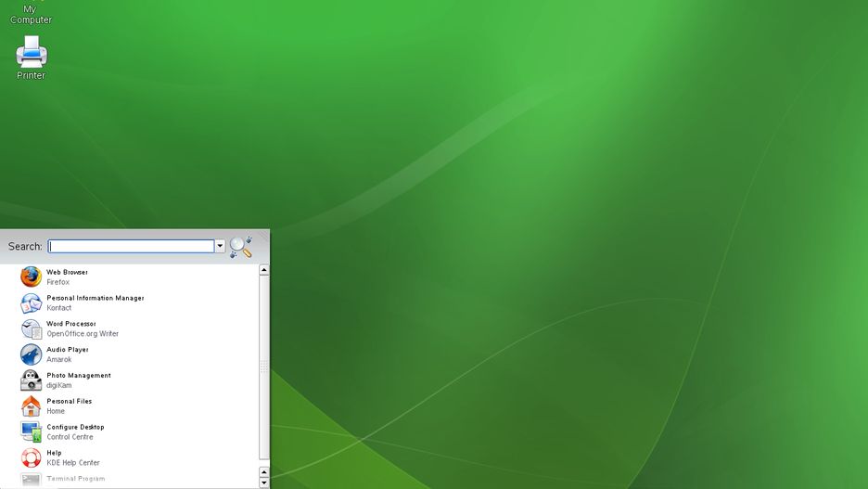Click the "Personal Files" entry title

pyautogui.click(x=70, y=401)
